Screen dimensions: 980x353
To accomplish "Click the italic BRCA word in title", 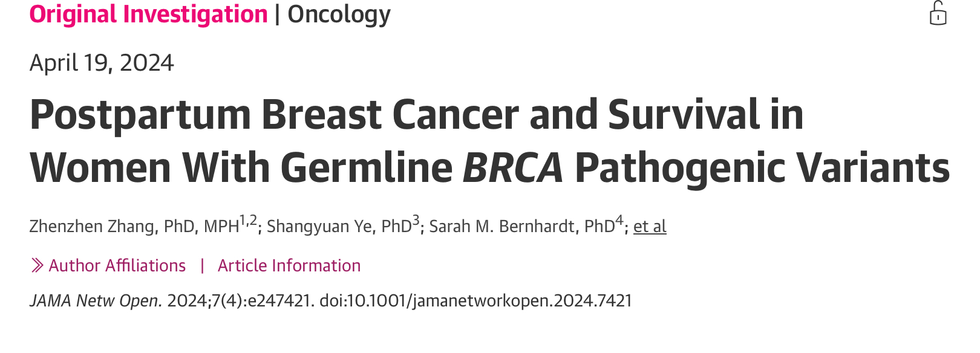I will [x=513, y=167].
